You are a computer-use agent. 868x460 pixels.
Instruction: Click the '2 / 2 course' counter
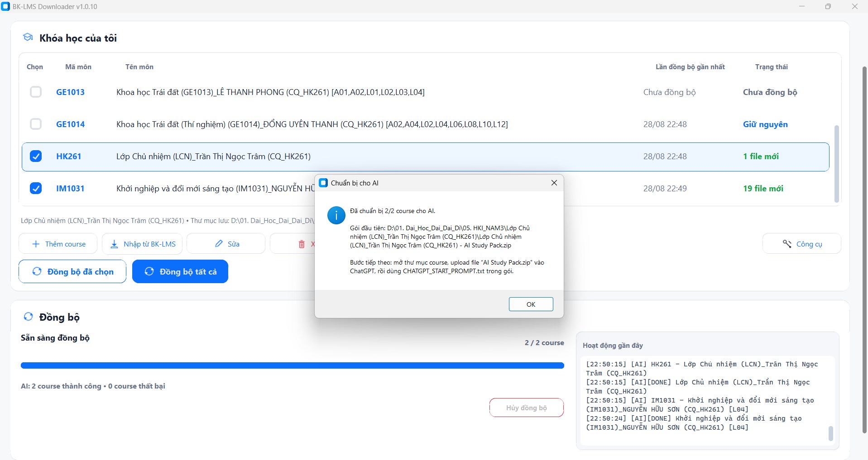544,343
